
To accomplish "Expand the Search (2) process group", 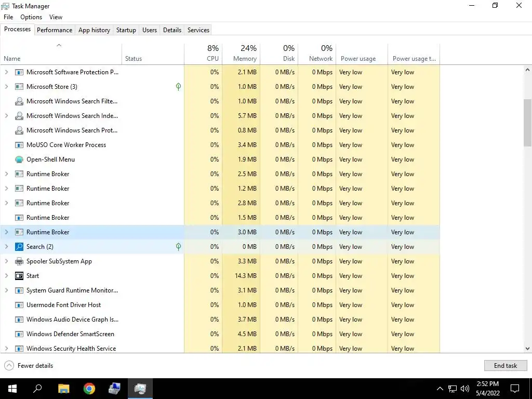I will coord(6,247).
